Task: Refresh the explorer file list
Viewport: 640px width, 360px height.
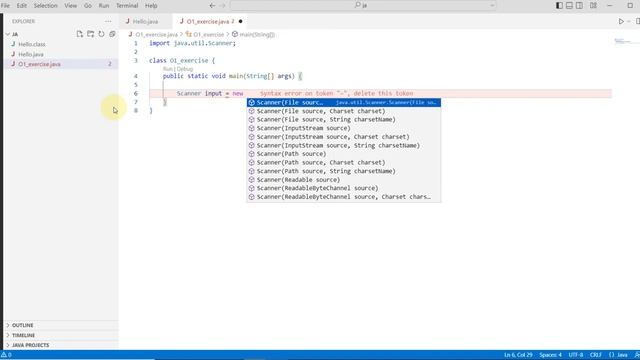Action: click(101, 34)
